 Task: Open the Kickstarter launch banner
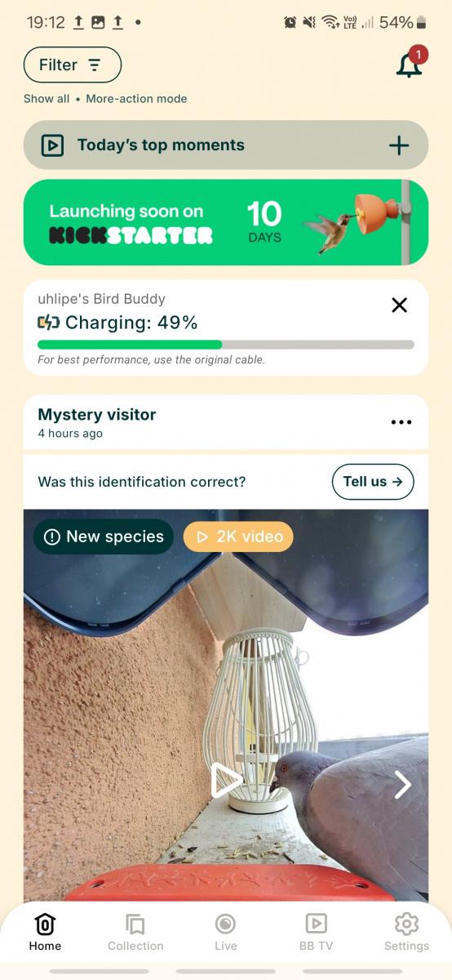tap(226, 223)
